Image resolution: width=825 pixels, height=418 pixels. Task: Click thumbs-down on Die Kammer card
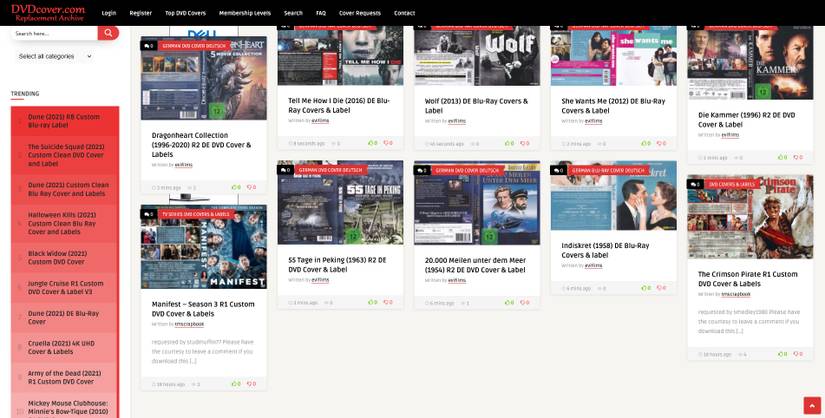799,157
